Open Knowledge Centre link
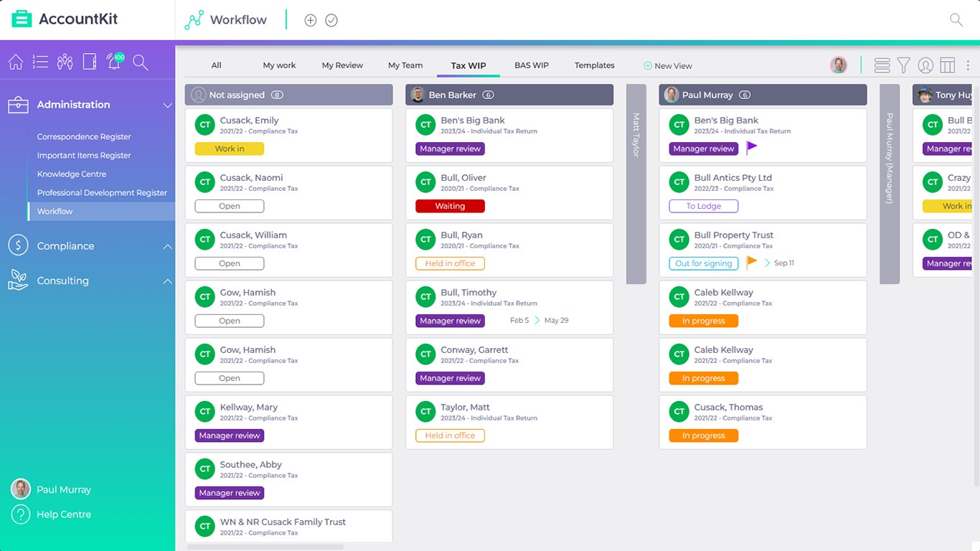This screenshot has width=980, height=551. click(x=72, y=174)
